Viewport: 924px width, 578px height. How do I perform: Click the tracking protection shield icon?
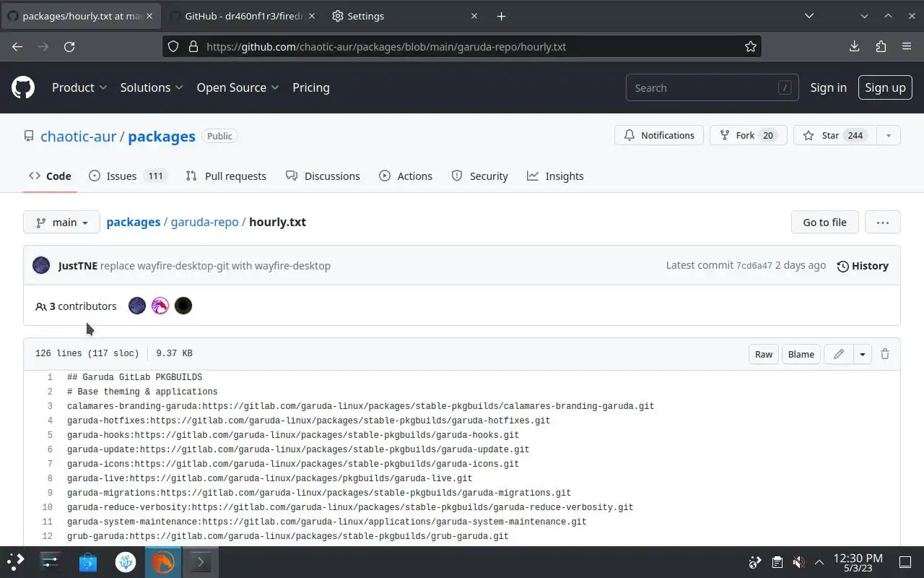coord(173,46)
